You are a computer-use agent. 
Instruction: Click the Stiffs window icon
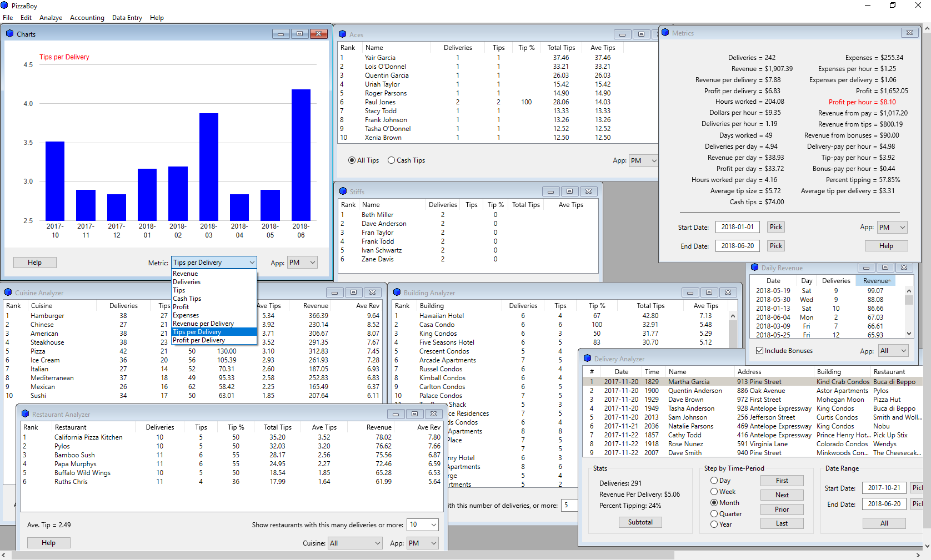tap(343, 191)
